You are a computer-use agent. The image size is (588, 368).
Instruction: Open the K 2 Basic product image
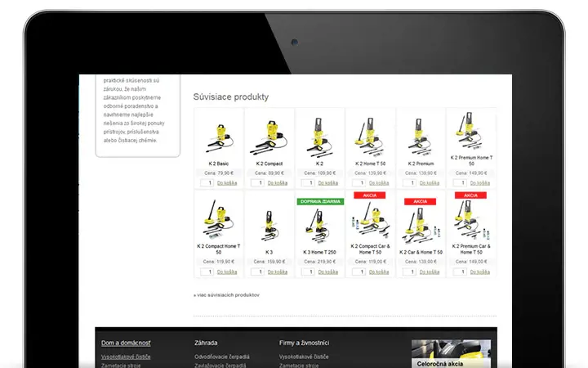tap(219, 138)
